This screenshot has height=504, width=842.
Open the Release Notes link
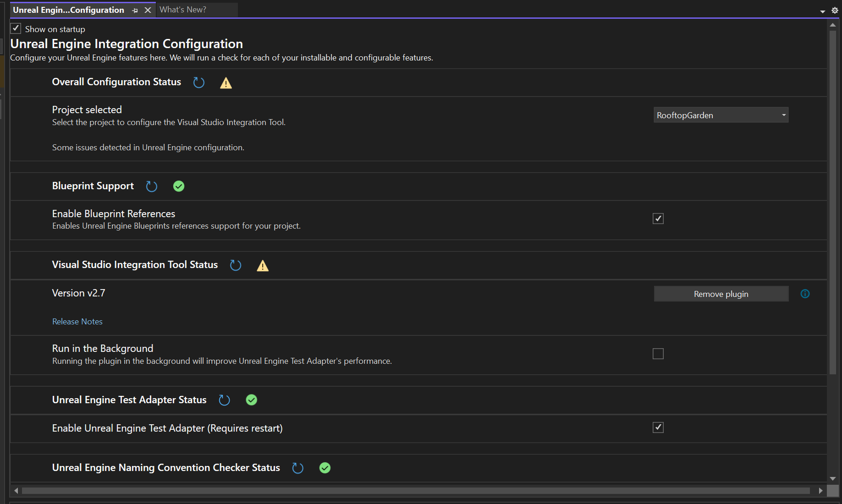click(77, 322)
